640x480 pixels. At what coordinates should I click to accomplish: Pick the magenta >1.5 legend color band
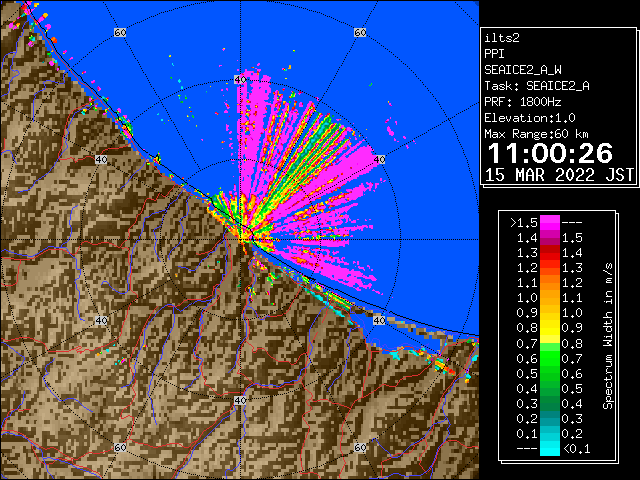550,223
